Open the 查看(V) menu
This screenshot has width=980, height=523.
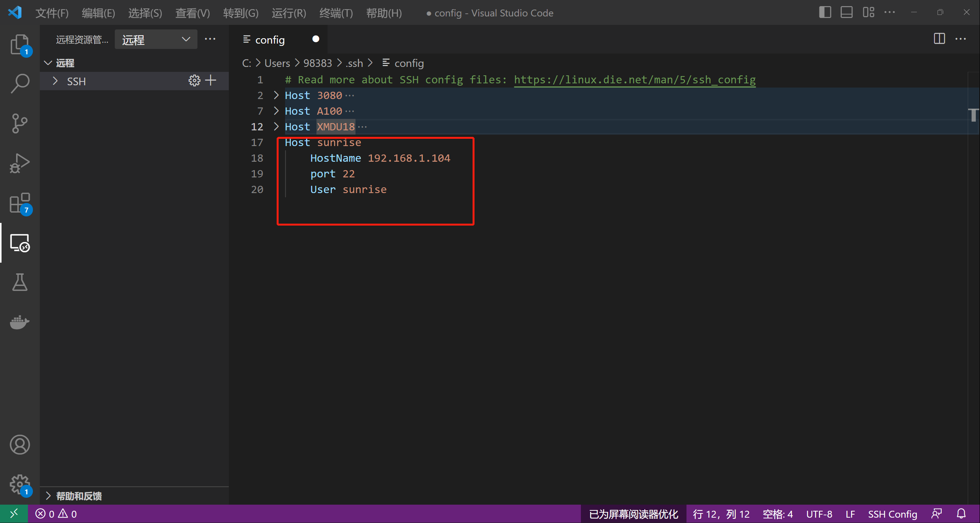tap(192, 13)
